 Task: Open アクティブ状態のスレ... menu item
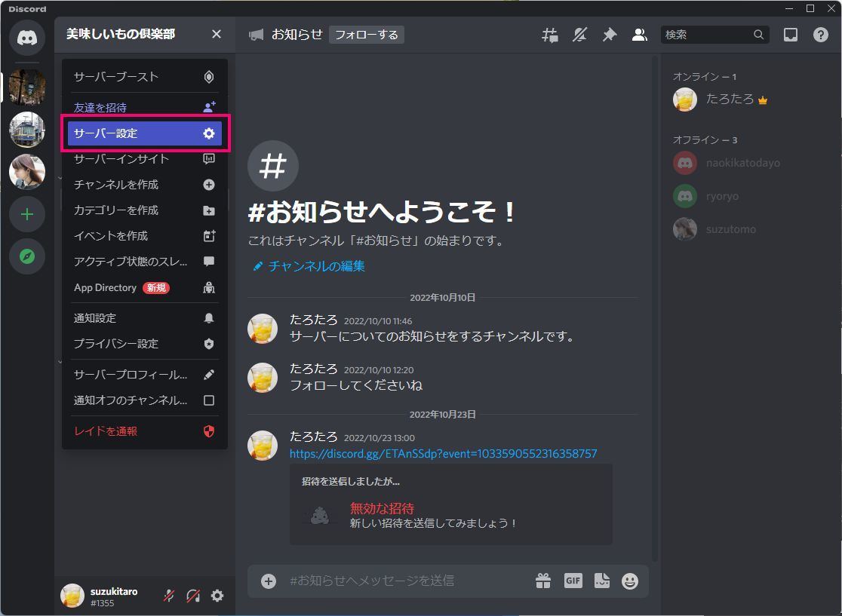click(x=144, y=262)
